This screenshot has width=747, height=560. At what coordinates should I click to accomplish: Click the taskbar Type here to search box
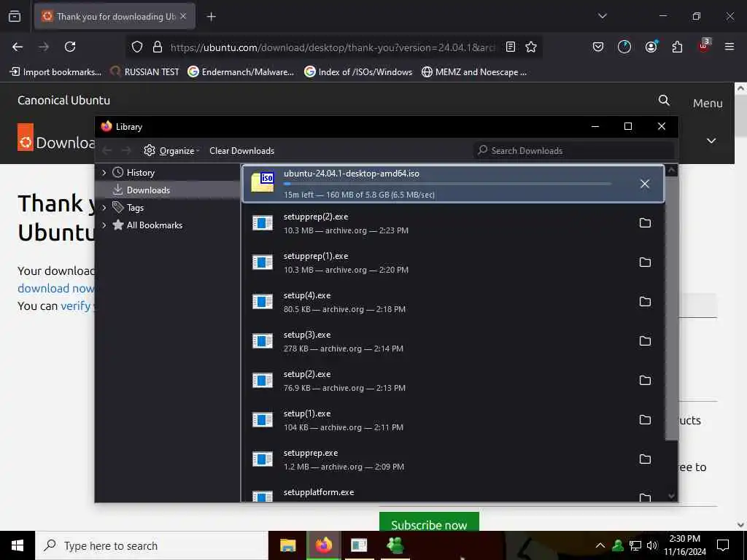[152, 545]
